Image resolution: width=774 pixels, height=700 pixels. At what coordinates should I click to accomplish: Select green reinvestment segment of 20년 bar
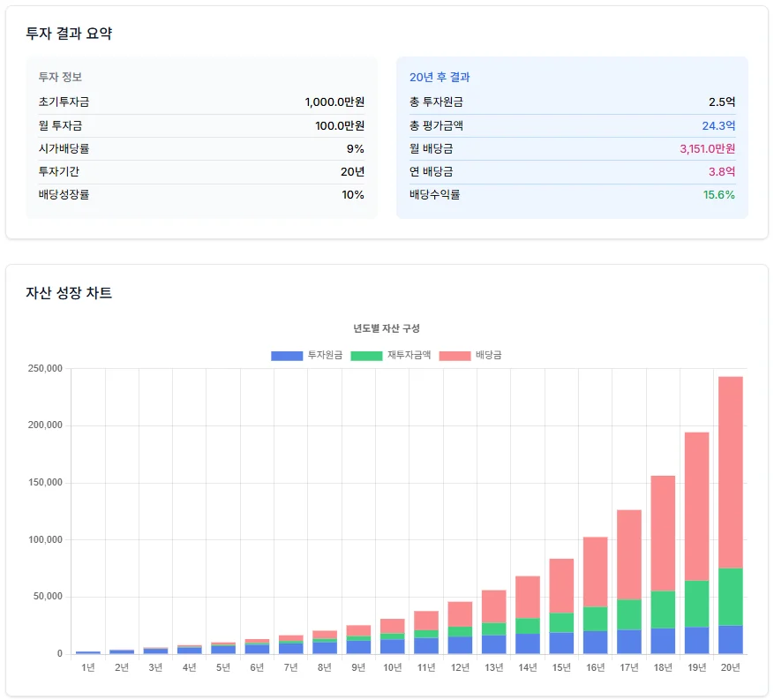(730, 597)
